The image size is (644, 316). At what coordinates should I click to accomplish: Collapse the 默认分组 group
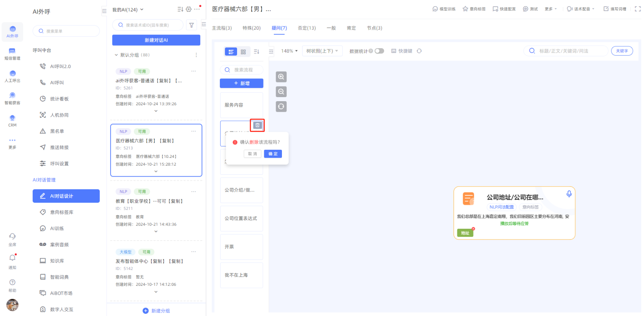click(x=116, y=55)
